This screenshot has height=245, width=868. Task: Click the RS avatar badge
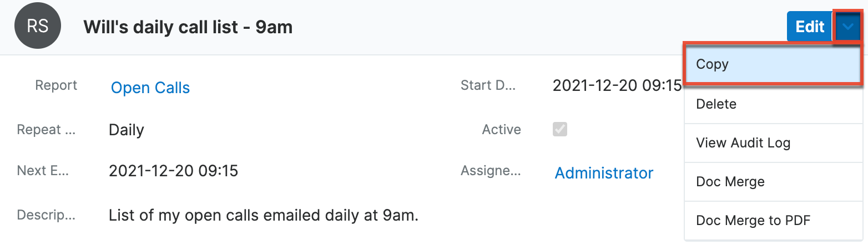click(x=38, y=27)
